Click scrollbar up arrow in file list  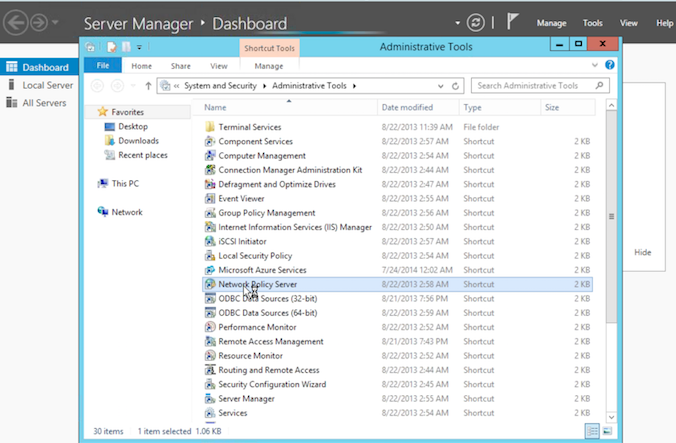611,106
